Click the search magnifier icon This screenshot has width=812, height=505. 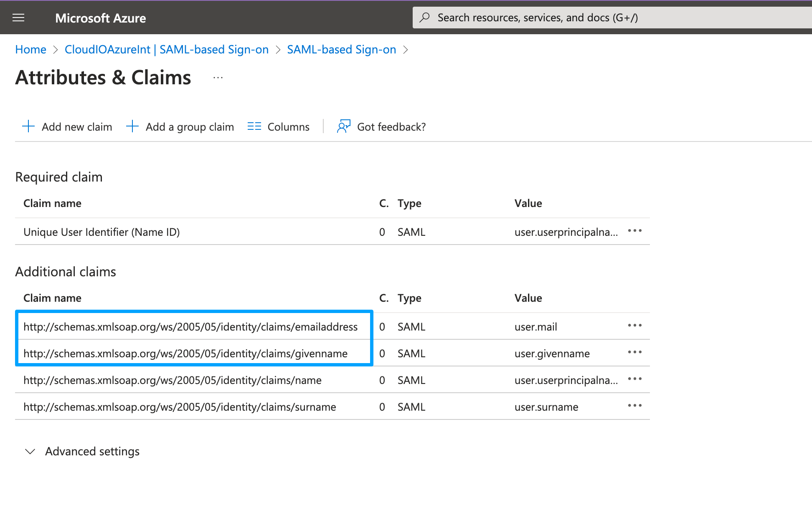[425, 18]
